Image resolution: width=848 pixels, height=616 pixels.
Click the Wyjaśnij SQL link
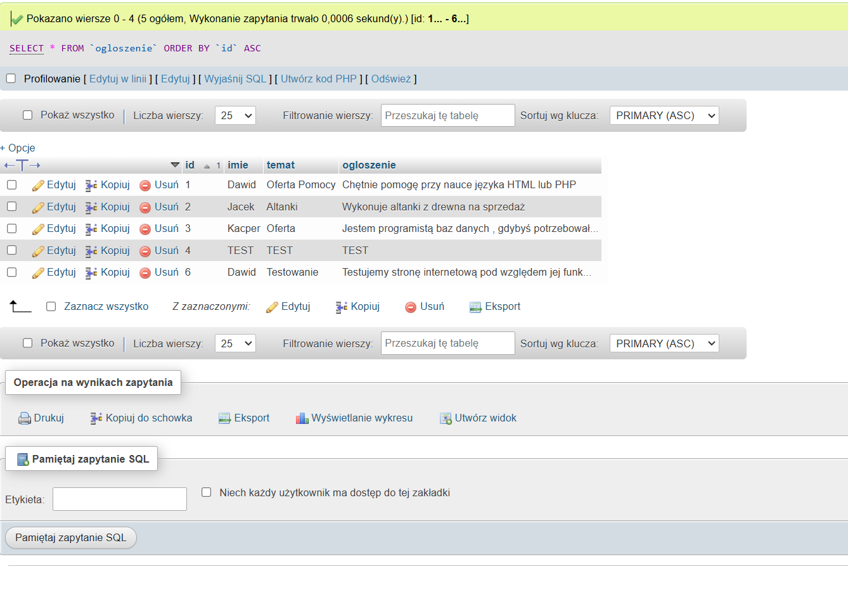(x=235, y=79)
